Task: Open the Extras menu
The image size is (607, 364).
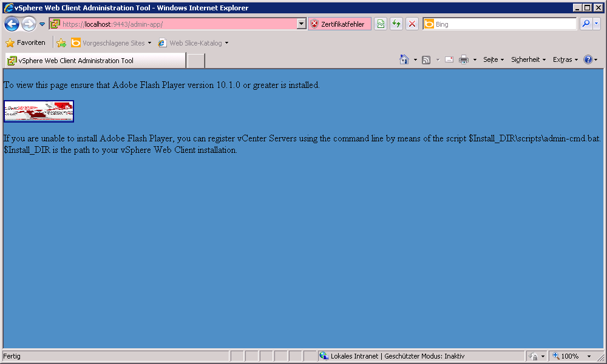Action: click(x=565, y=59)
